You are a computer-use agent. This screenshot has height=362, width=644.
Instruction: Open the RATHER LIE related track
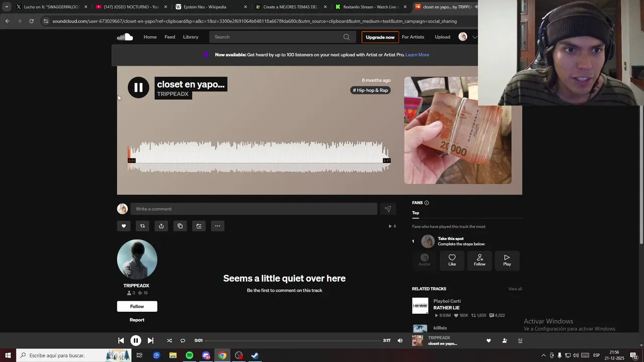pos(447,308)
